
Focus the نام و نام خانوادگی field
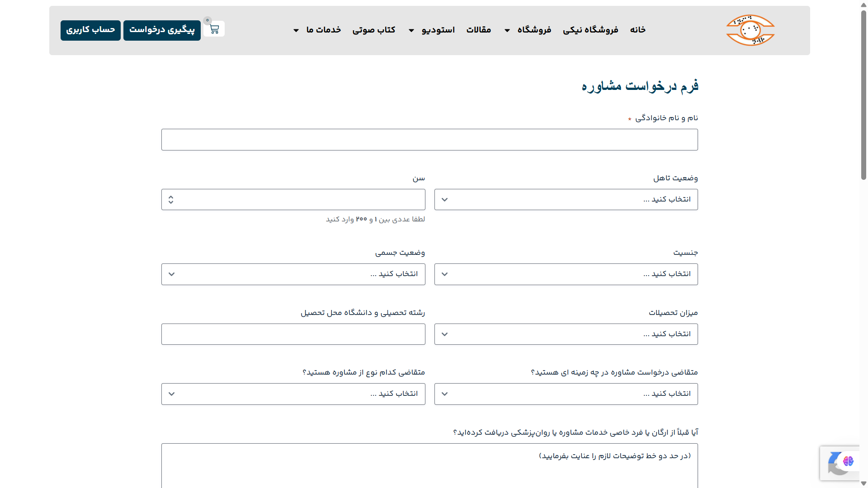[x=429, y=140]
